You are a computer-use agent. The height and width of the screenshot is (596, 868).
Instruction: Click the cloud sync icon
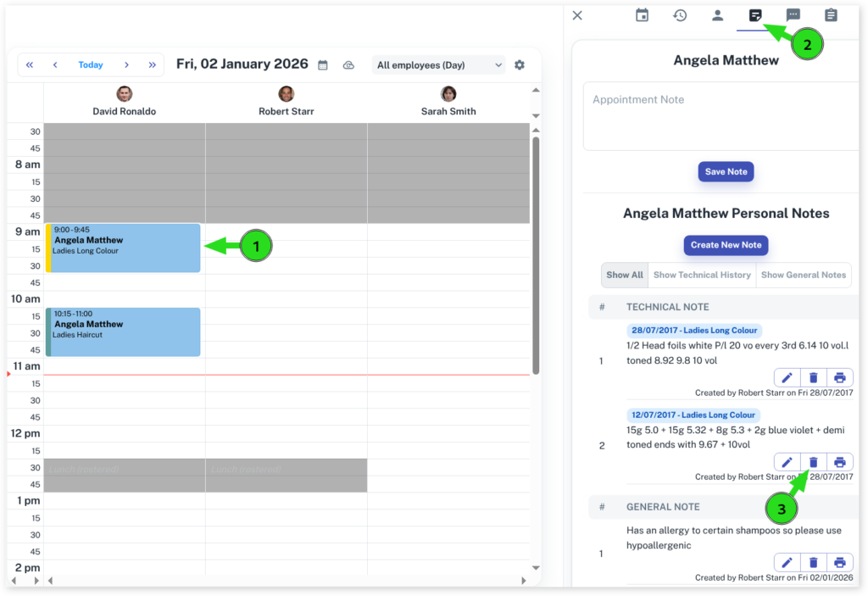pyautogui.click(x=348, y=65)
